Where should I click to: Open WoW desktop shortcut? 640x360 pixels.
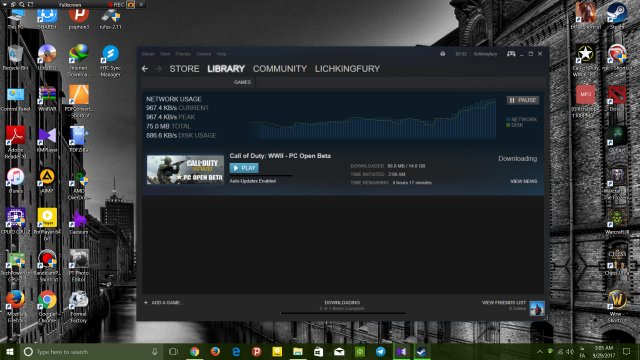pyautogui.click(x=617, y=306)
